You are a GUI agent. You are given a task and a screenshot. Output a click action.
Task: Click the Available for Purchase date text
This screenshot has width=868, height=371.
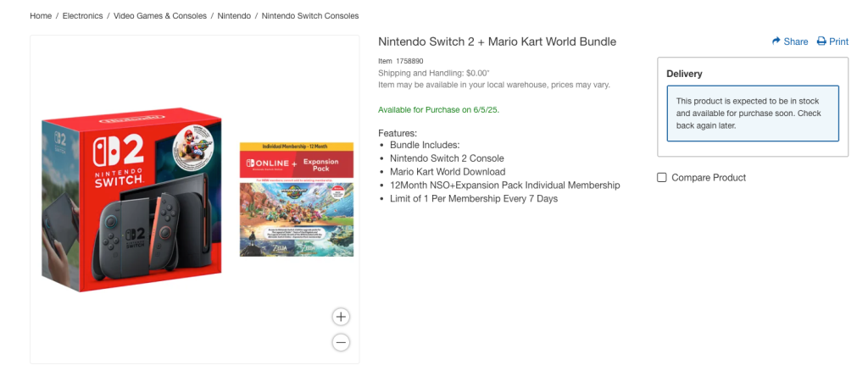(x=445, y=110)
